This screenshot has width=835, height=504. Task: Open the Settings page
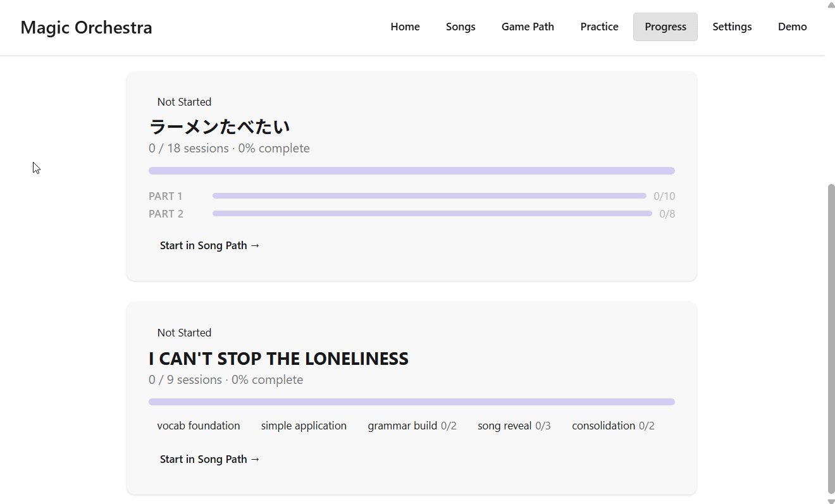coord(732,27)
